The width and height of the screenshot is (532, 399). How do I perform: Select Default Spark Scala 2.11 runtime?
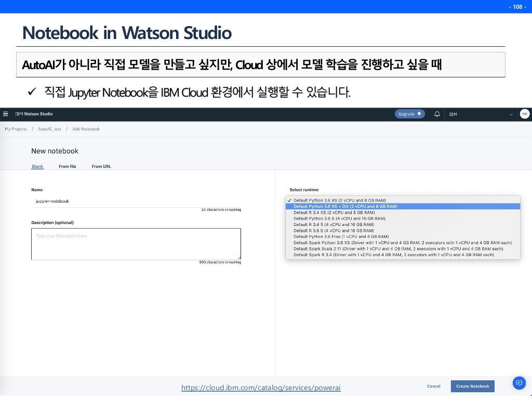coord(398,249)
